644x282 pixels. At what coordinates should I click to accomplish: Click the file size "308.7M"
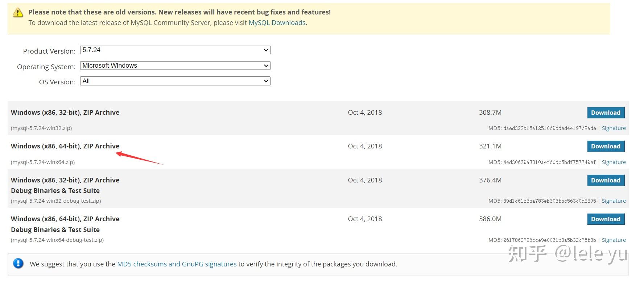(x=490, y=113)
